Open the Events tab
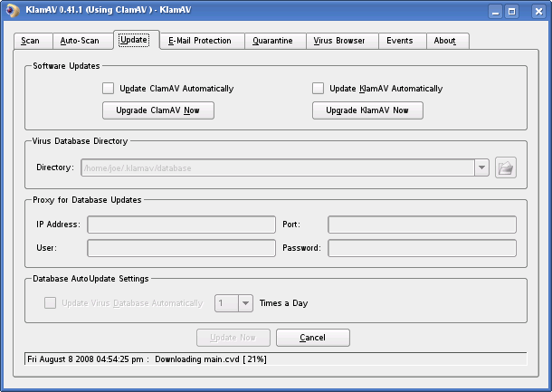Image resolution: width=552 pixels, height=392 pixels. point(402,41)
